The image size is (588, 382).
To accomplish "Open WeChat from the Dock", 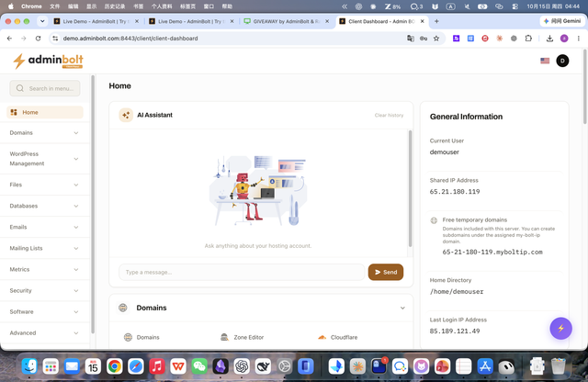I will pos(199,365).
